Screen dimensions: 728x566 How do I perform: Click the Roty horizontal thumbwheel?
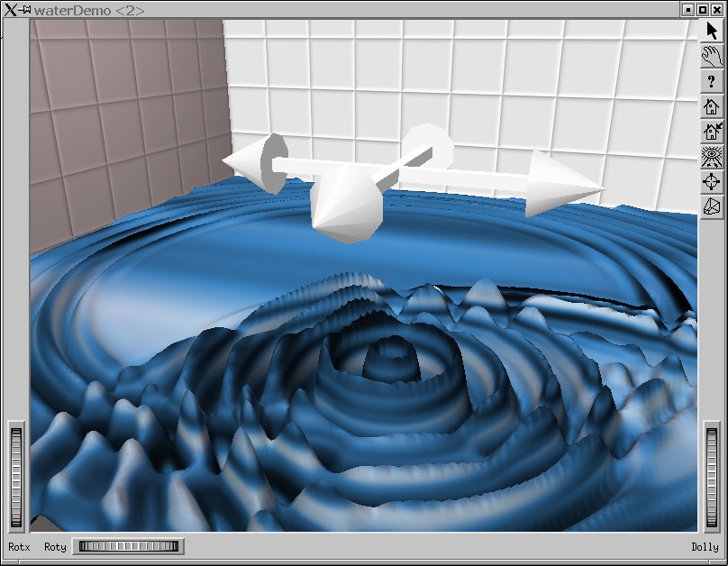(x=129, y=546)
